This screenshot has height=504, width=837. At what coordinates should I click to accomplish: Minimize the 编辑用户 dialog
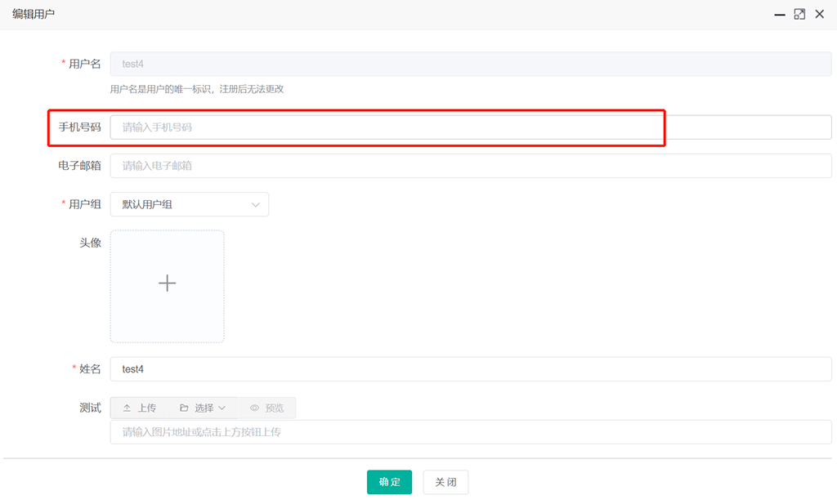781,14
